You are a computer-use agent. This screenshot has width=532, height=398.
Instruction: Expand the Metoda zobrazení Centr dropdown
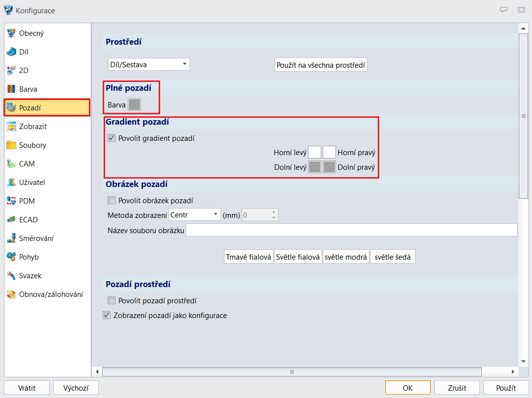pos(195,214)
